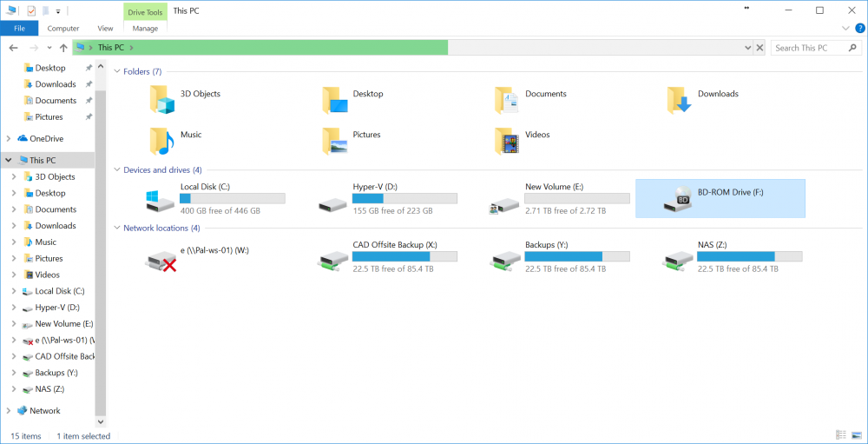Go back with the left arrow

pos(14,49)
